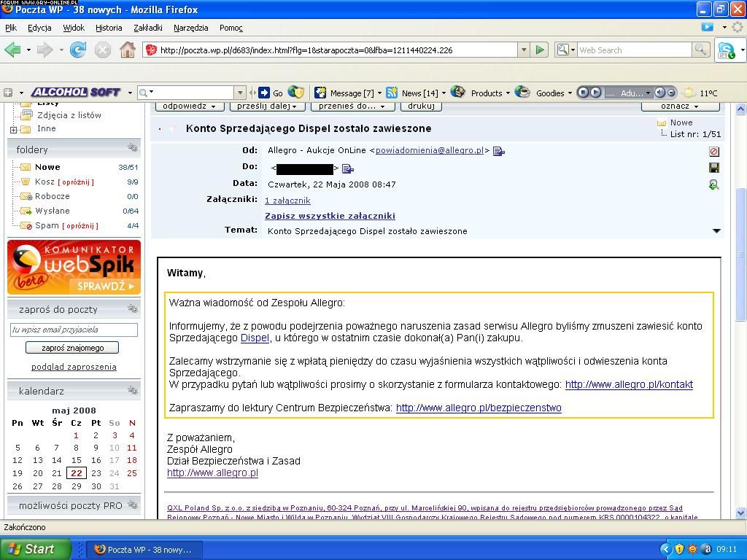Click the page vertical scrollbar thumb

pos(741,254)
